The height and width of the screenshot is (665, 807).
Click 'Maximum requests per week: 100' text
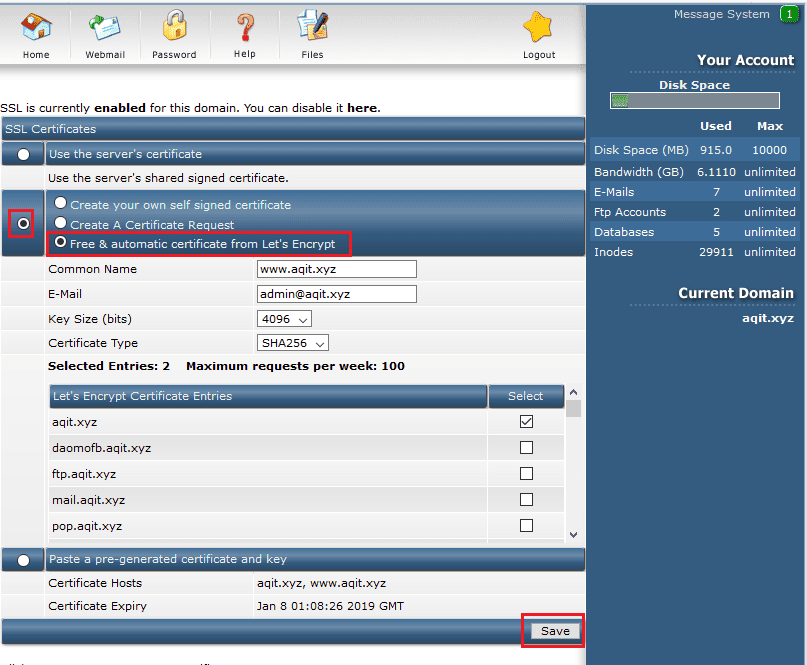coord(295,366)
